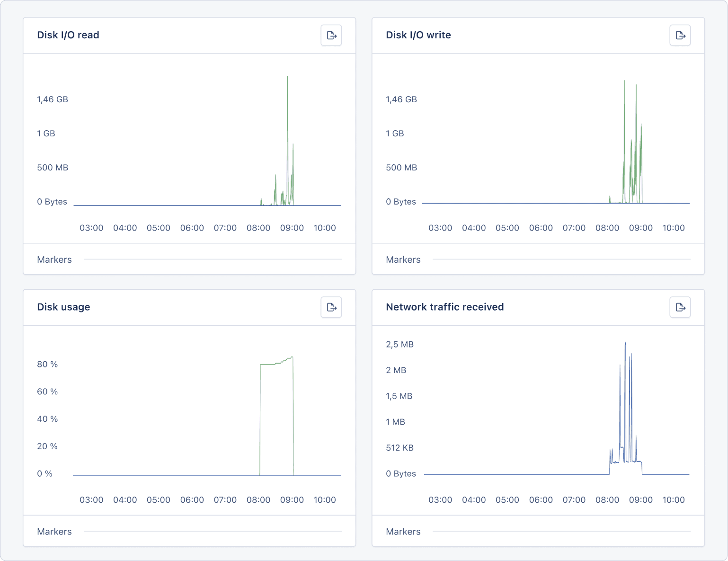
Task: Click the 0 Bytes label in Disk I/O read
Action: click(x=52, y=202)
